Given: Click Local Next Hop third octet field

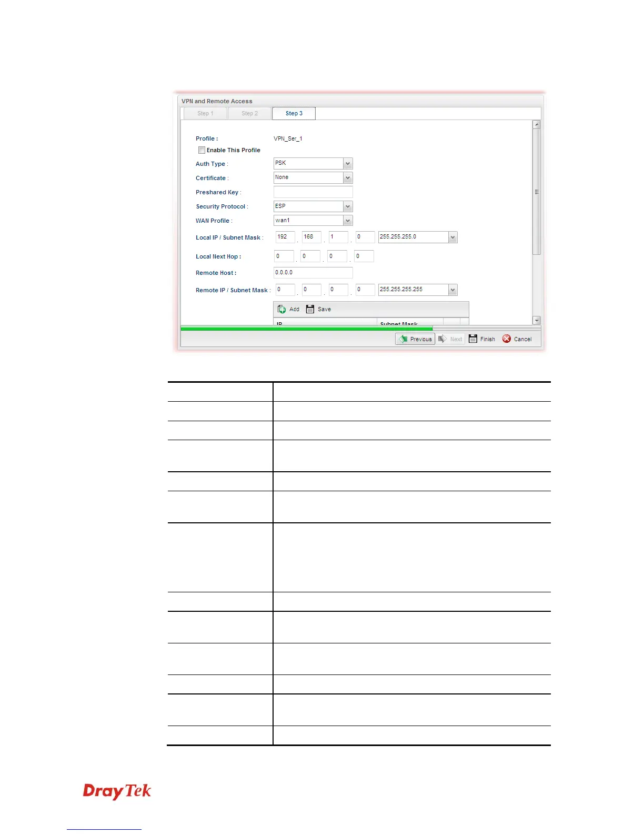Looking at the screenshot, I should pyautogui.click(x=337, y=256).
